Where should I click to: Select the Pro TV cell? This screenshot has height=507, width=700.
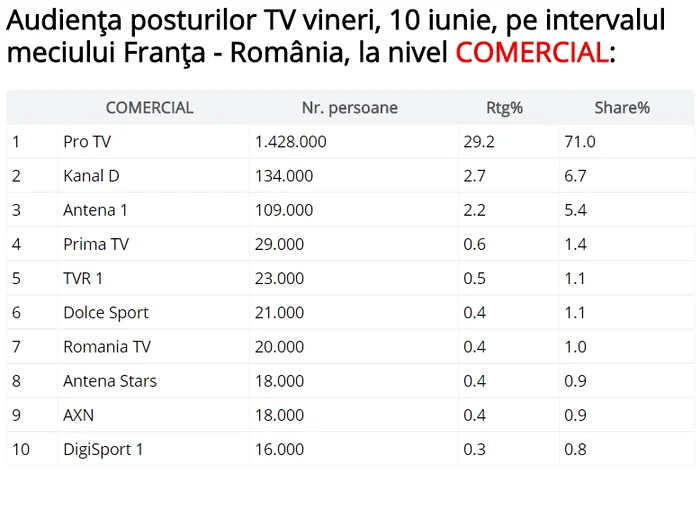click(87, 142)
